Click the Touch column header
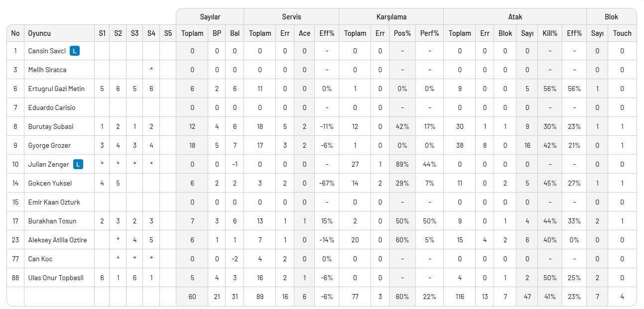644x309 pixels. point(622,33)
